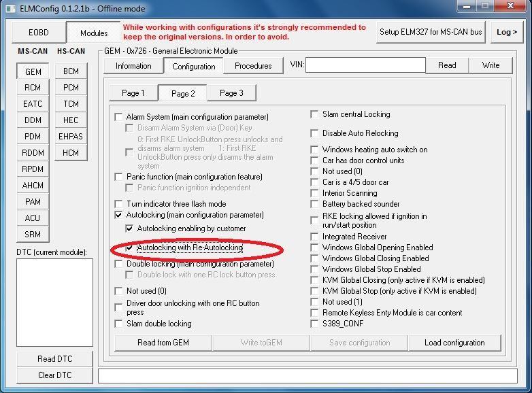532x393 pixels.
Task: Select the RPDM module
Action: coord(33,169)
